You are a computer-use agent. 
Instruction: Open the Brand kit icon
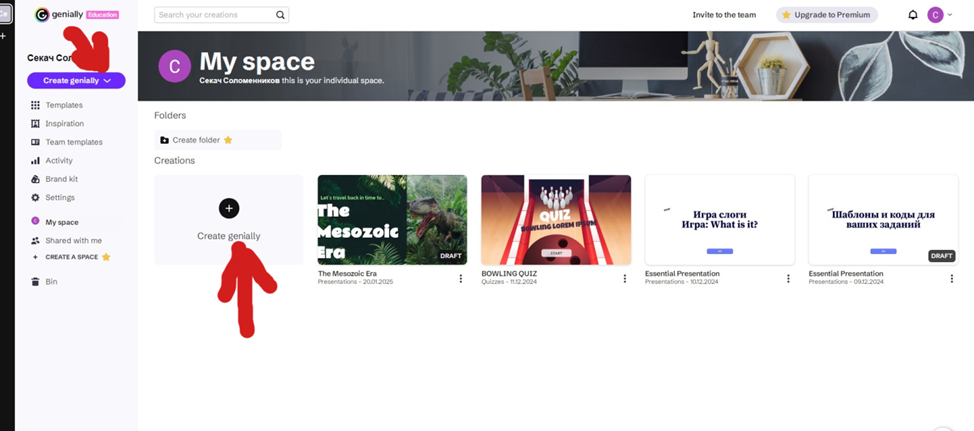35,179
